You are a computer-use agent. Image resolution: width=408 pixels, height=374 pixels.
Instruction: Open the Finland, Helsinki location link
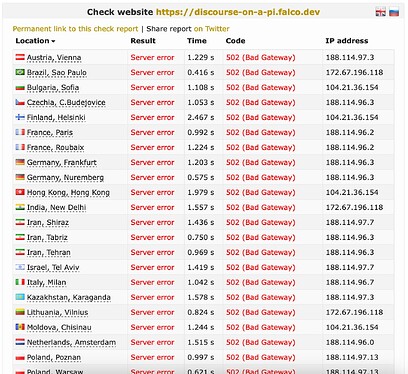tap(56, 118)
